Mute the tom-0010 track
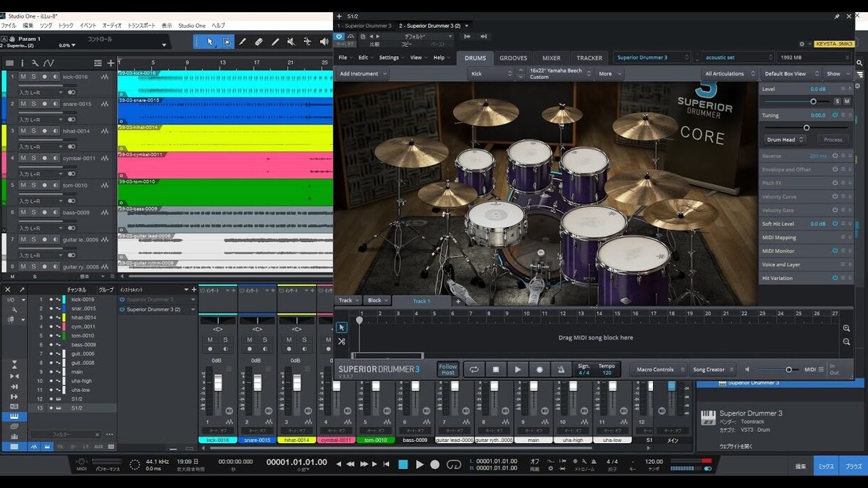 coord(23,185)
